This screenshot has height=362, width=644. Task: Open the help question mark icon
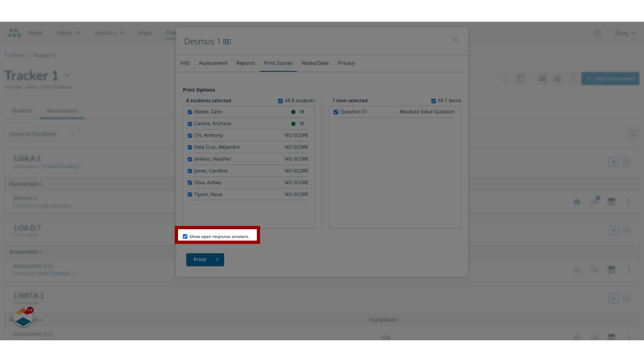coord(597,33)
